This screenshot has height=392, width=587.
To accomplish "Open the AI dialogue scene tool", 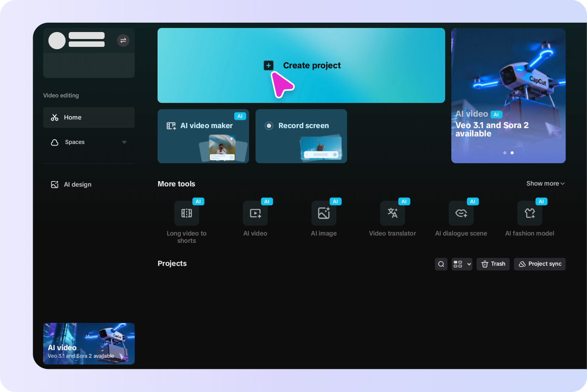I will [x=461, y=213].
